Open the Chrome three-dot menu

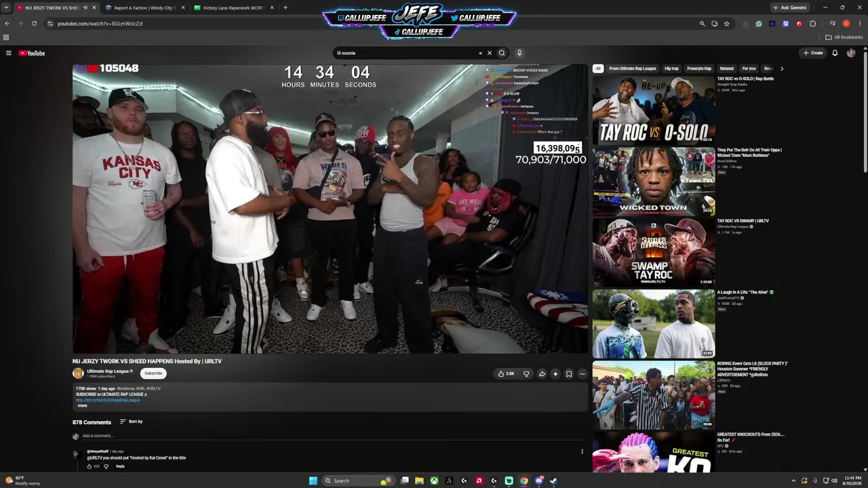pyautogui.click(x=859, y=23)
